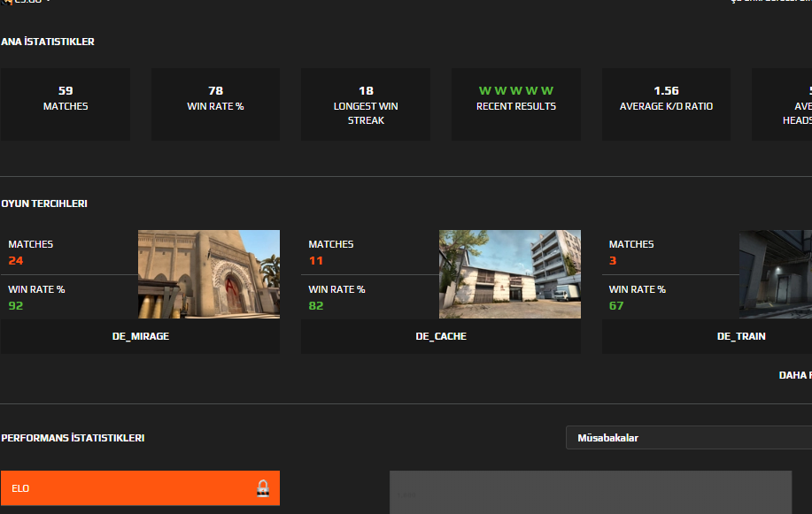Click DE_TRAIN win rate value 67
The image size is (812, 514).
tap(616, 305)
